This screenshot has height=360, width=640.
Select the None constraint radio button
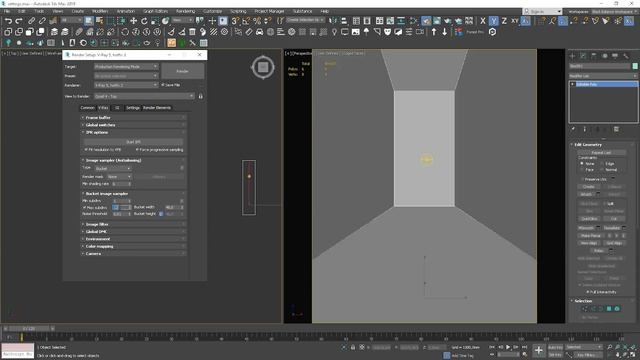tap(582, 164)
